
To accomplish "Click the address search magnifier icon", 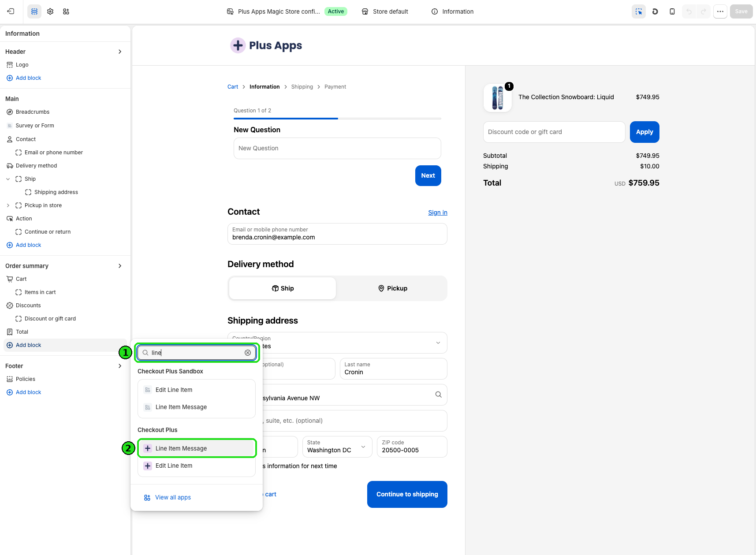I will (x=438, y=395).
